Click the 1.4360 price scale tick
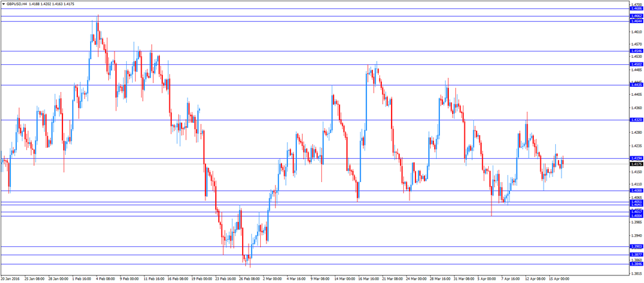Screen dimensions: 644x283 click(637, 107)
